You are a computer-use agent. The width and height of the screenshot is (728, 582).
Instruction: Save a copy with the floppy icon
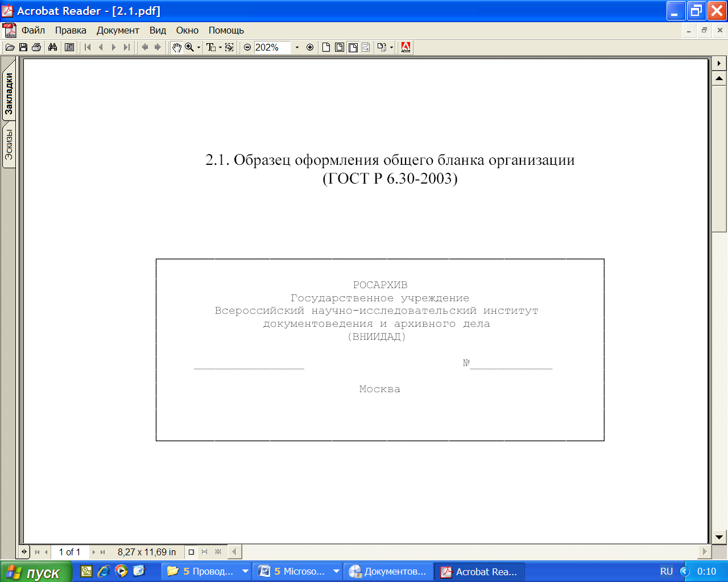pyautogui.click(x=23, y=47)
